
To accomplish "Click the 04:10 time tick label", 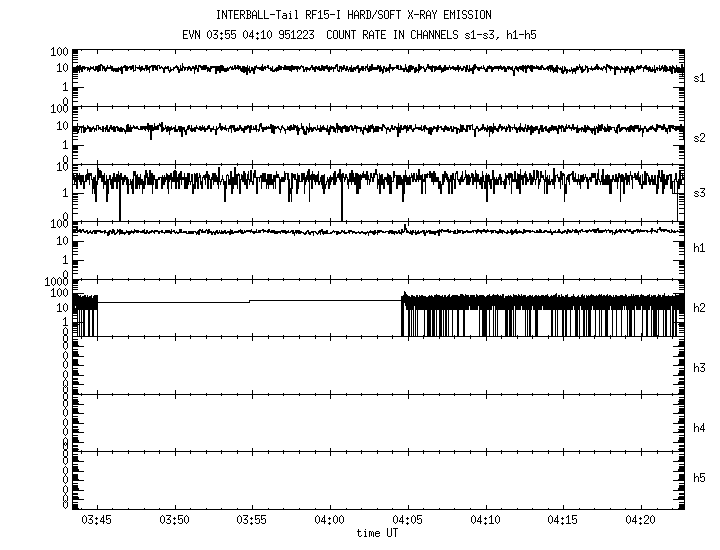I will 485,521.
